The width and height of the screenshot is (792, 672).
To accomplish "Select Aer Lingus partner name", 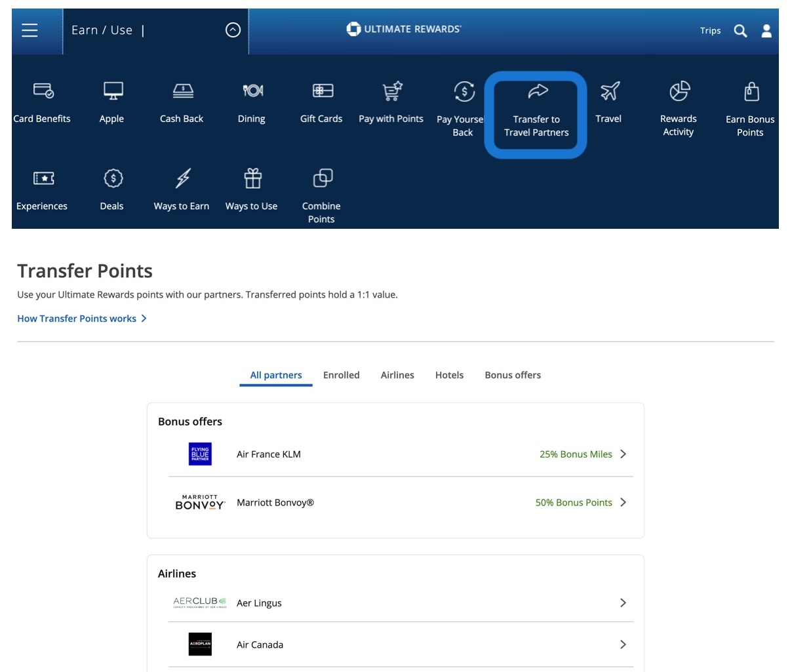I will 259,603.
